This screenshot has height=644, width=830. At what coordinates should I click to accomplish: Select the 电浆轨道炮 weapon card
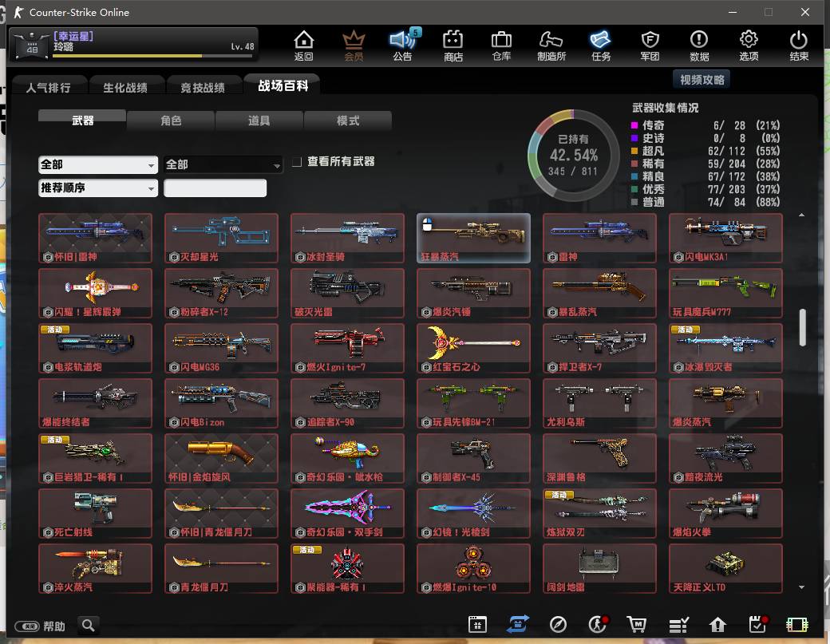(x=95, y=348)
